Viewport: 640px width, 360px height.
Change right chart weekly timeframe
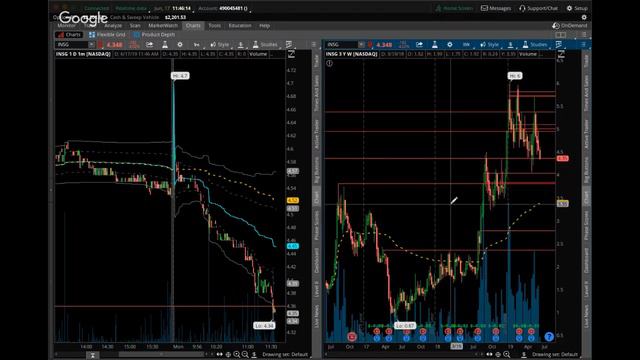(466, 44)
